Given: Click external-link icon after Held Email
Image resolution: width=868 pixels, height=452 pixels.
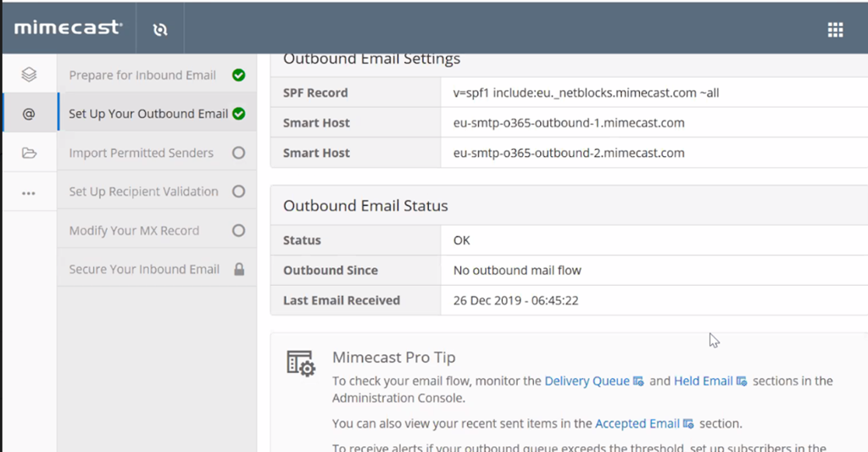Looking at the screenshot, I should click(742, 381).
